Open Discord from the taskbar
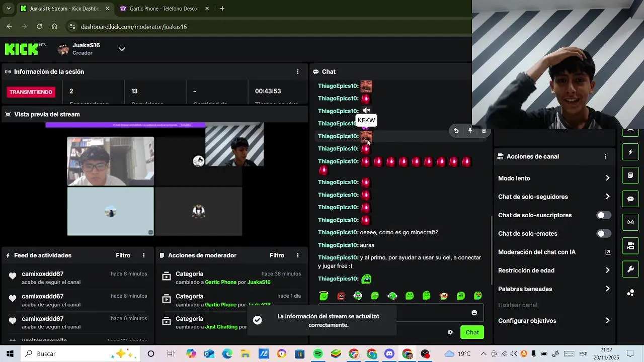The height and width of the screenshot is (362, 644). point(389,354)
